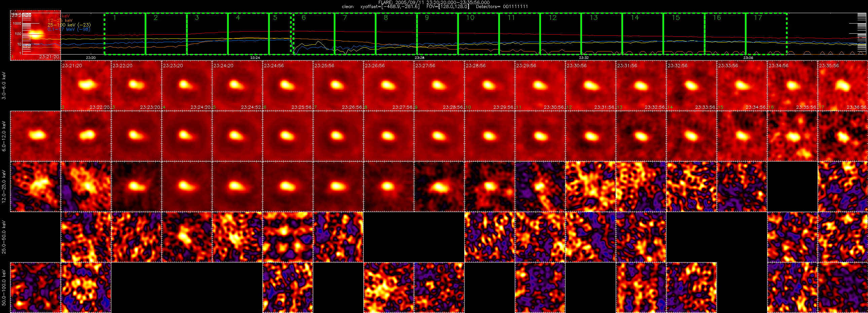
Task: Click the 'xyoffset=[-488.9,-281.6]' header text
Action: [x=390, y=6]
